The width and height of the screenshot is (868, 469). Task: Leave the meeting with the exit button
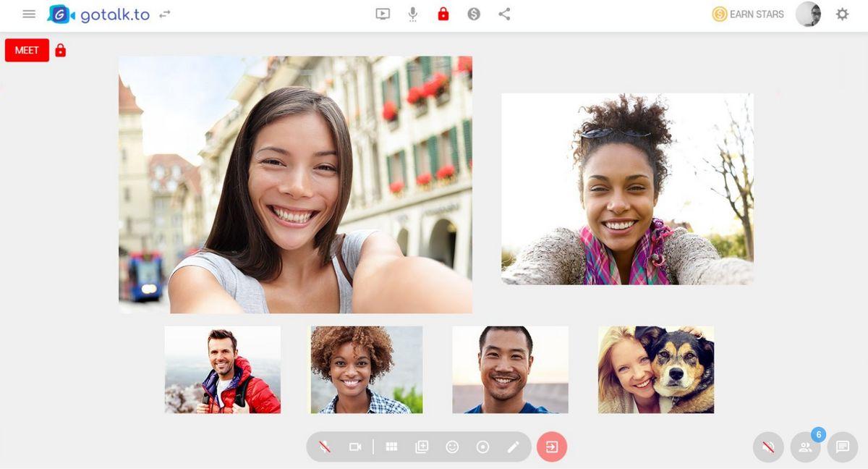pyautogui.click(x=552, y=447)
